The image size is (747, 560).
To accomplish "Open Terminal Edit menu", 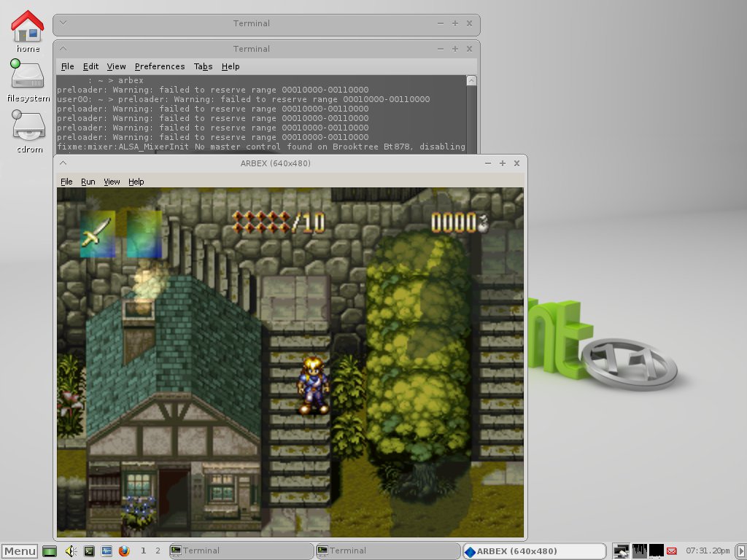I will tap(90, 66).
